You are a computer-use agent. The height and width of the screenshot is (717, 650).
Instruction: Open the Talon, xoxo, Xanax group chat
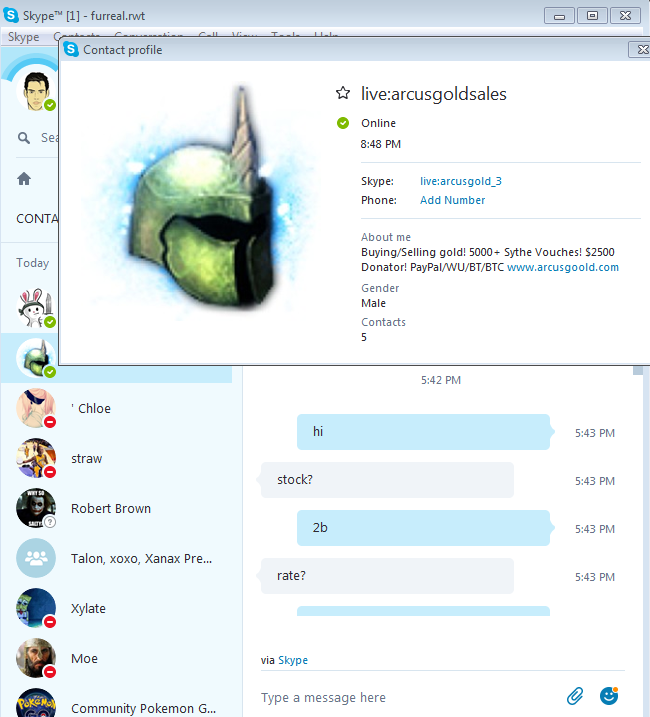tap(116, 558)
